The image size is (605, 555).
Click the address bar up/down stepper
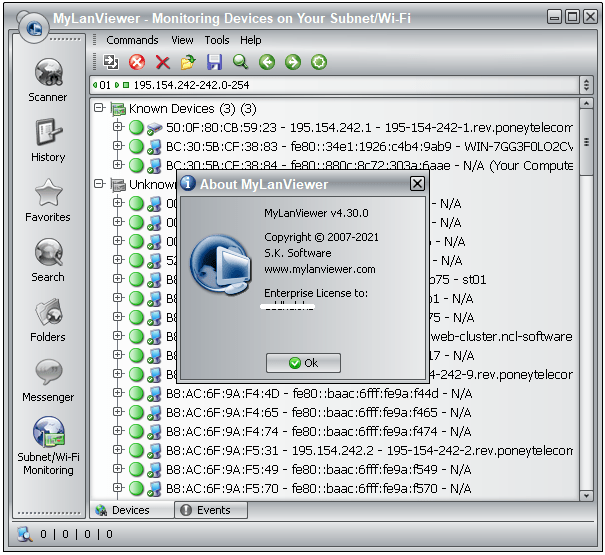pyautogui.click(x=586, y=85)
